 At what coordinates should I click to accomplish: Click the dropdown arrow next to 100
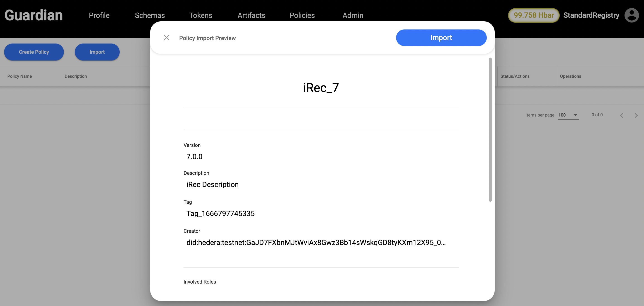pyautogui.click(x=575, y=115)
